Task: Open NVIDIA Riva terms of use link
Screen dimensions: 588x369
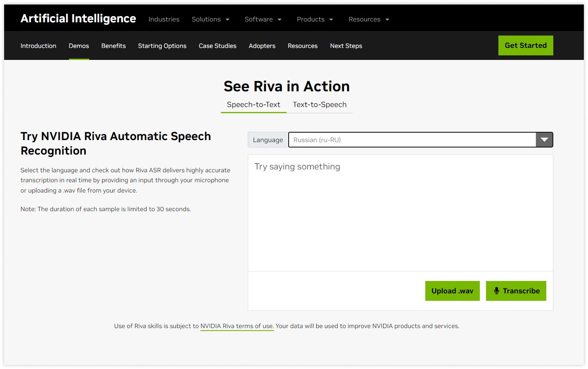Action: pyautogui.click(x=237, y=326)
